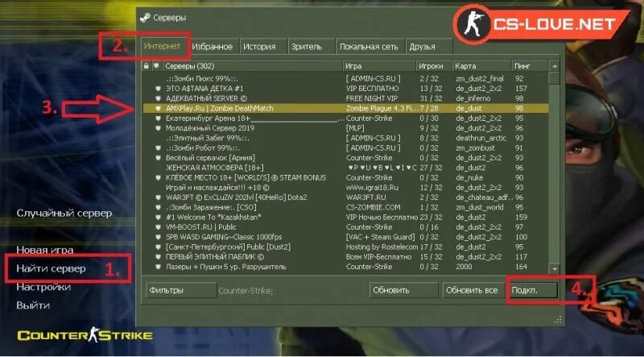This screenshot has height=357, width=644.
Task: Click map name deathrun_arctic
Action: click(x=481, y=138)
